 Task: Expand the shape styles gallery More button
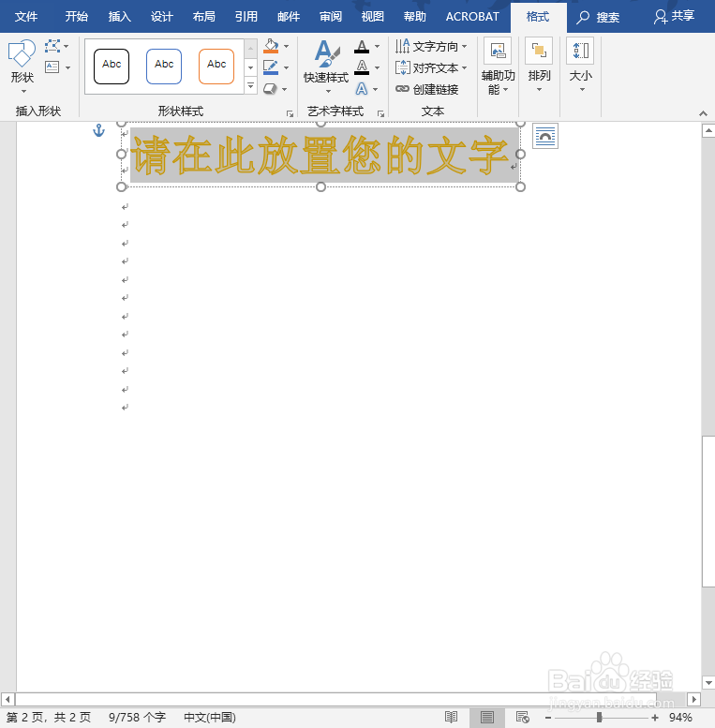(x=251, y=86)
